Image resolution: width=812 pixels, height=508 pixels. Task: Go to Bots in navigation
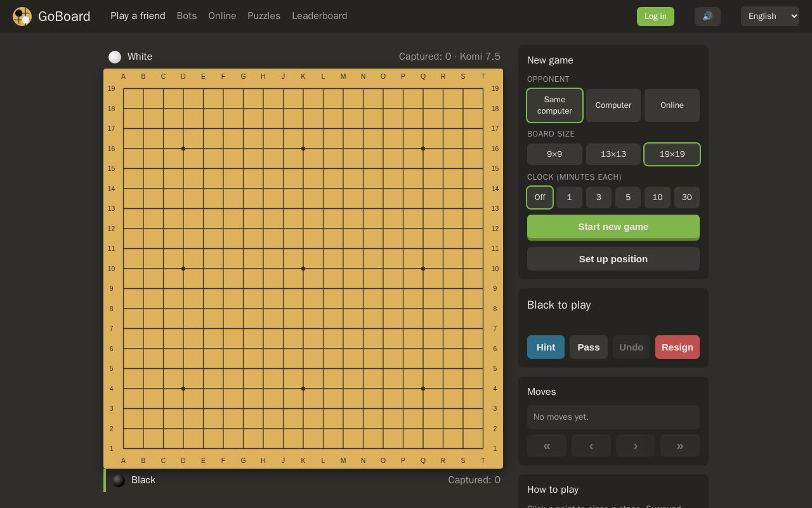(187, 16)
